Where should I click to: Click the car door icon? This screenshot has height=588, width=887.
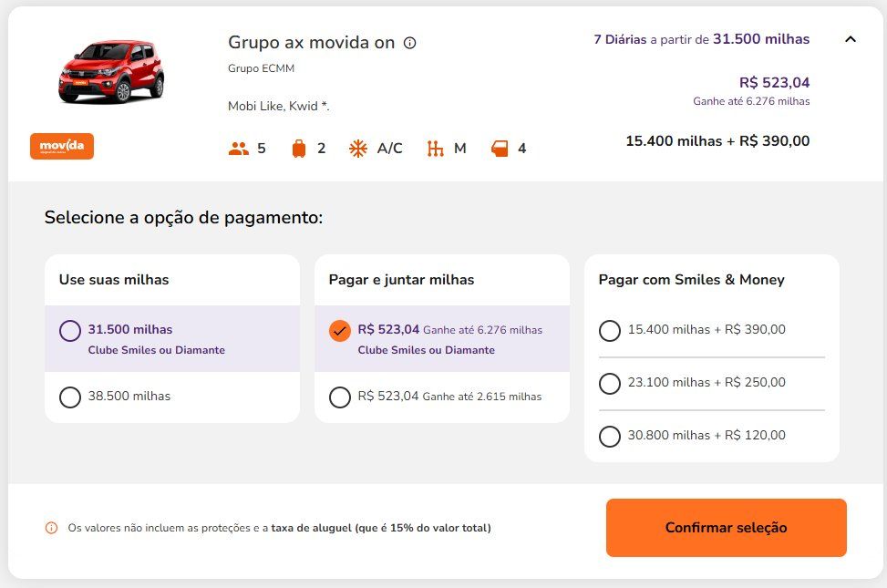click(500, 149)
